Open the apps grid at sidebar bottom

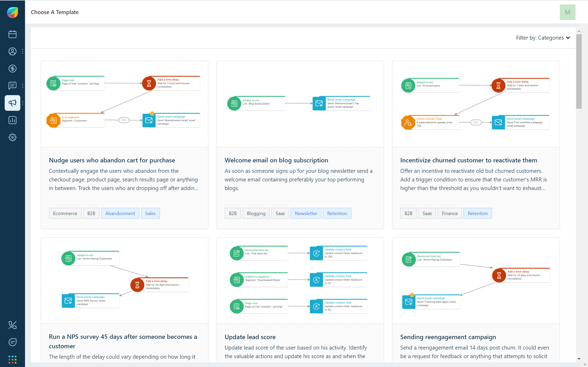pos(12,359)
